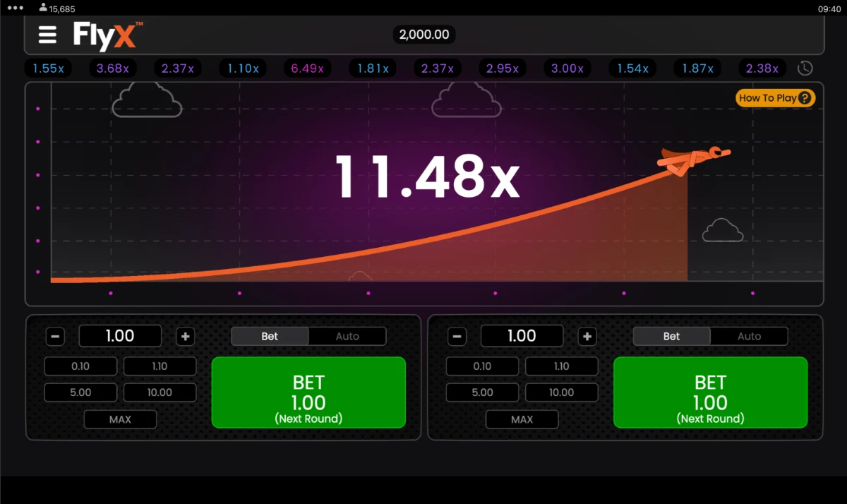The height and width of the screenshot is (504, 847).
Task: Choose 5.00 preset in right panel
Action: tap(483, 392)
